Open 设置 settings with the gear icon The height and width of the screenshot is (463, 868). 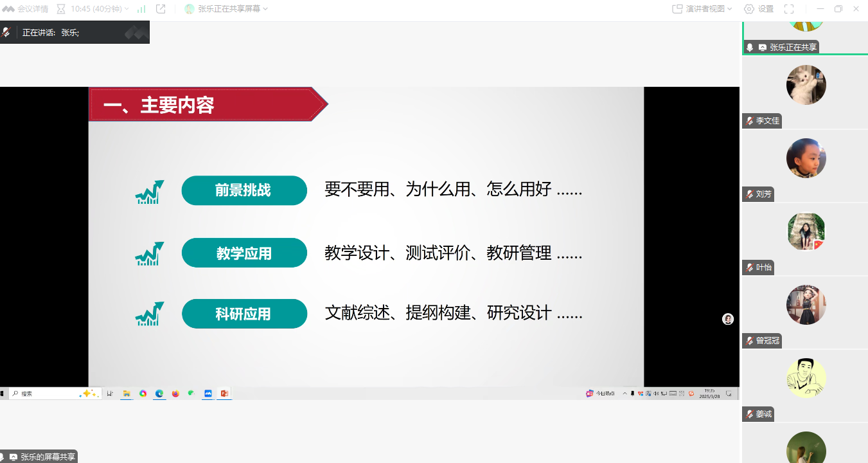click(759, 9)
